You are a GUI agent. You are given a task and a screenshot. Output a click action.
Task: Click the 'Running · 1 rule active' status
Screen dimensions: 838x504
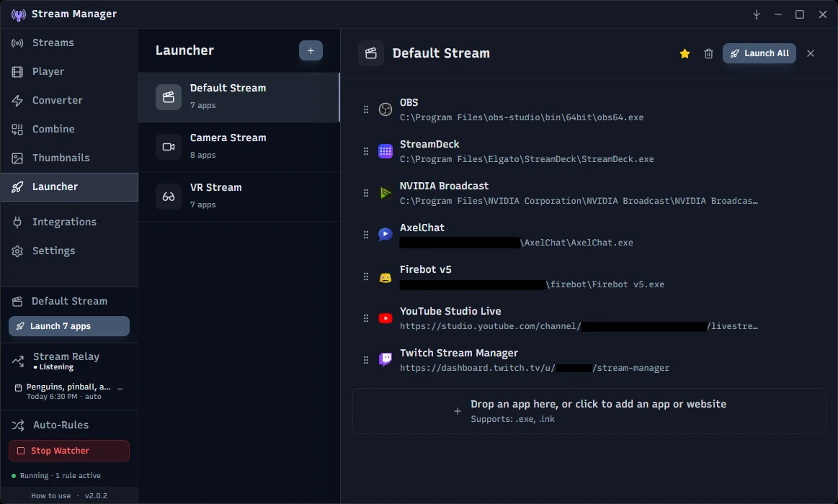pyautogui.click(x=60, y=476)
